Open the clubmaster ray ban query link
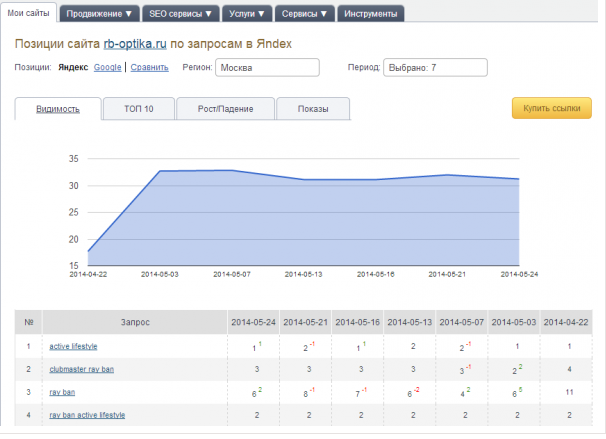The image size is (606, 439). (x=82, y=369)
